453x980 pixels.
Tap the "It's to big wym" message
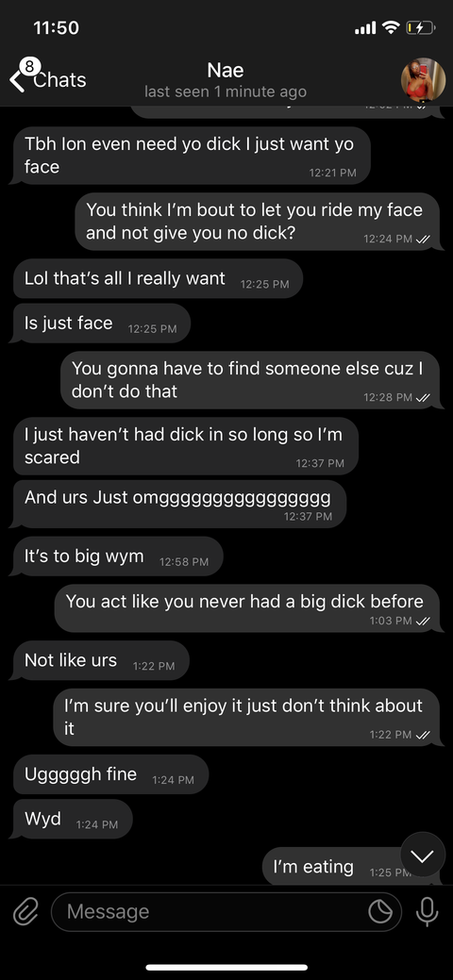tap(116, 556)
